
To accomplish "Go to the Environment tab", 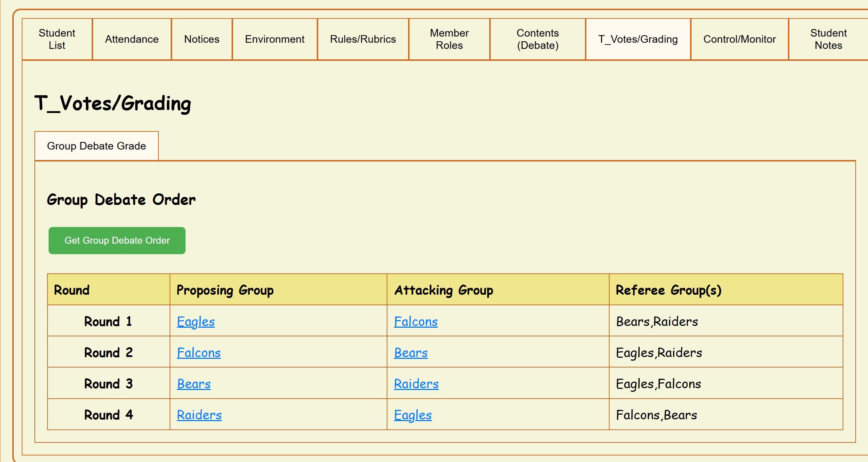I will coord(274,39).
